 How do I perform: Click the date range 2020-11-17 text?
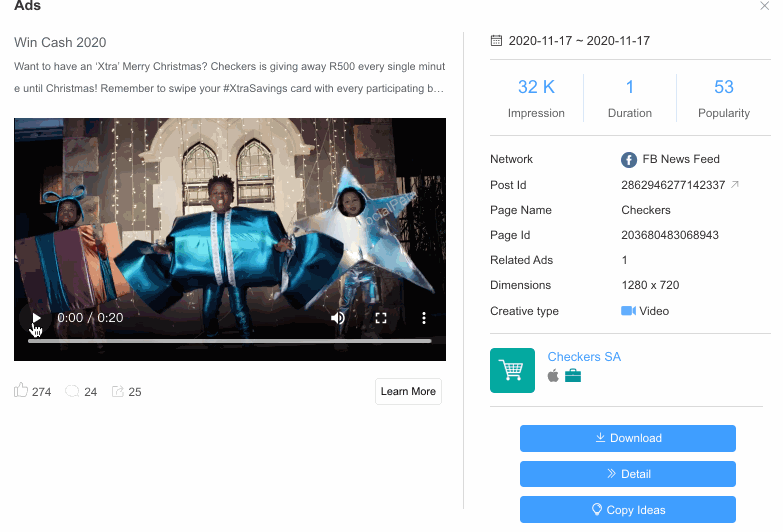click(579, 41)
